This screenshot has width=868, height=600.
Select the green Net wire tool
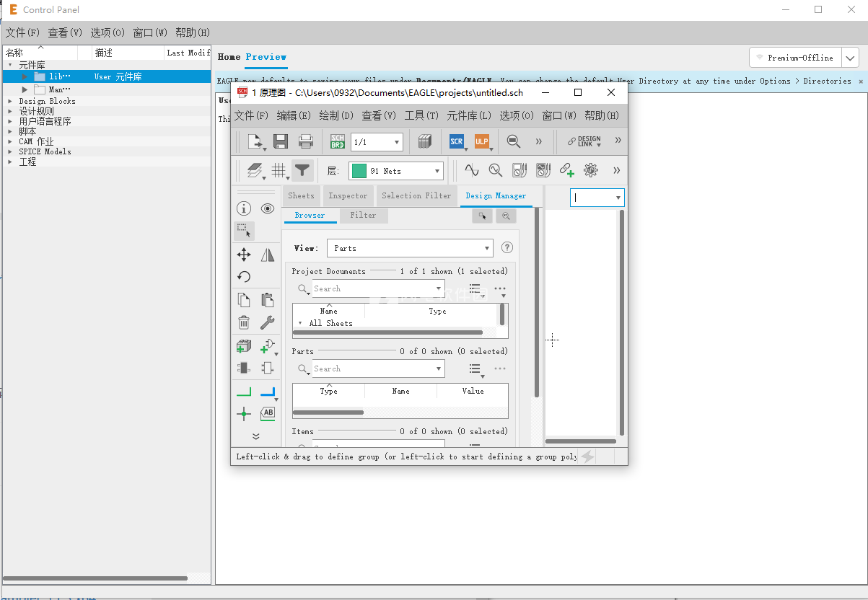[x=244, y=392]
